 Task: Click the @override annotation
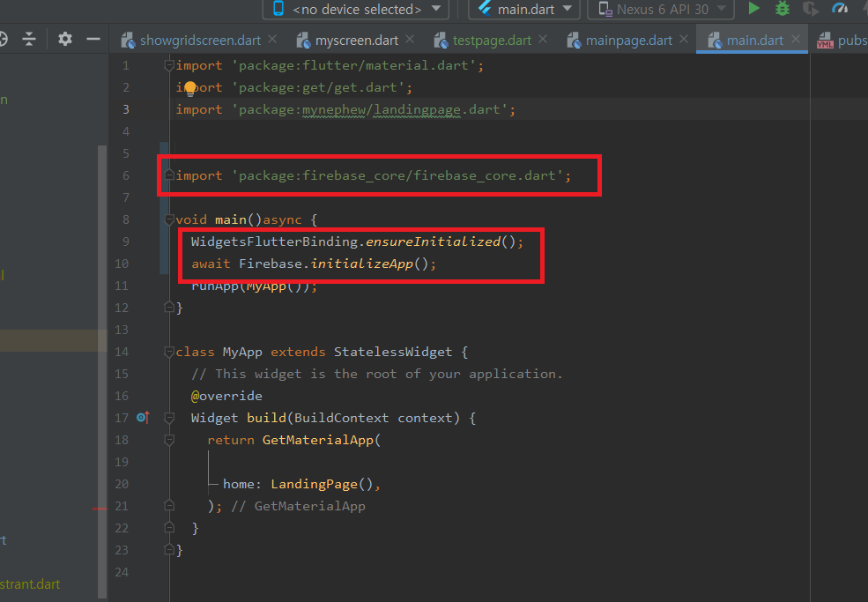pos(226,396)
